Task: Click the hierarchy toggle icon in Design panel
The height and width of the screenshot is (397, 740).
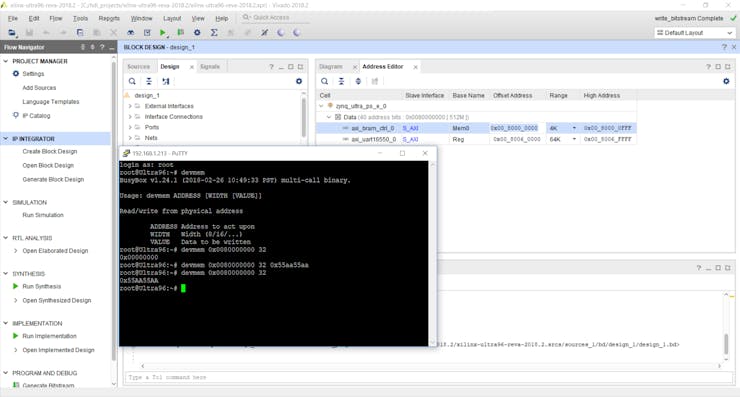Action: [166, 81]
